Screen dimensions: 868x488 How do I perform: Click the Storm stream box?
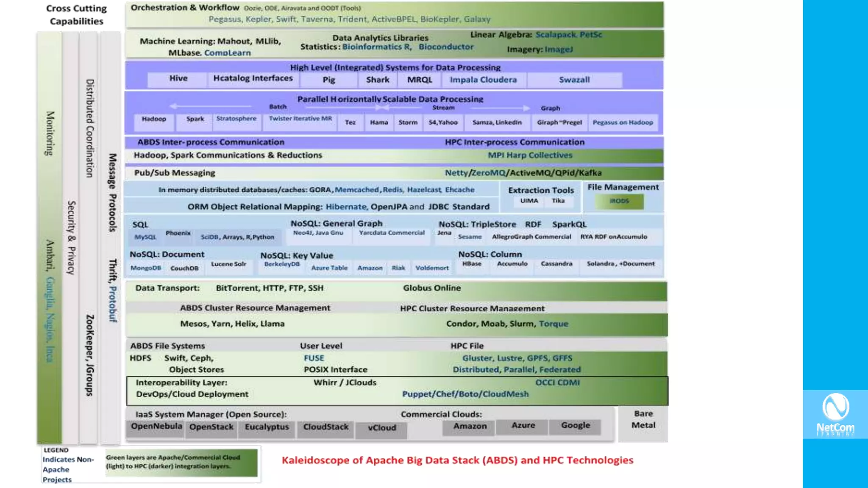408,123
